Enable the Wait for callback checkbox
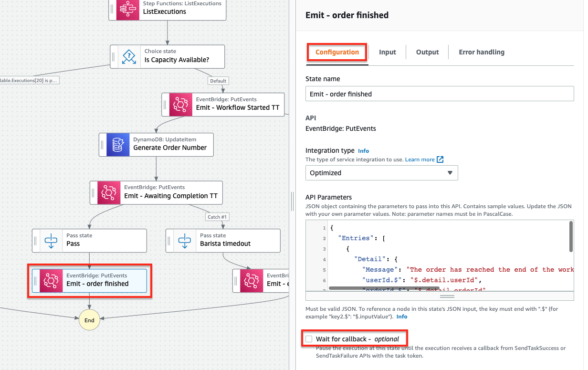588x370 pixels. click(x=309, y=339)
